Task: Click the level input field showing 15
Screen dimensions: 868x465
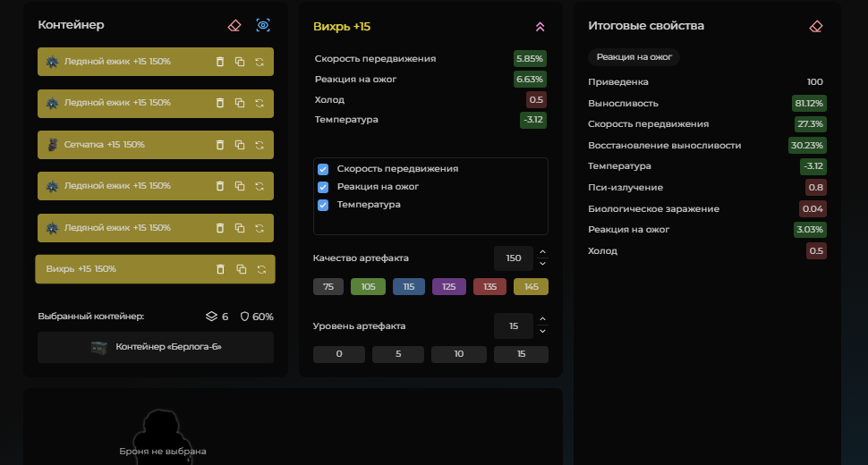Action: 513,326
